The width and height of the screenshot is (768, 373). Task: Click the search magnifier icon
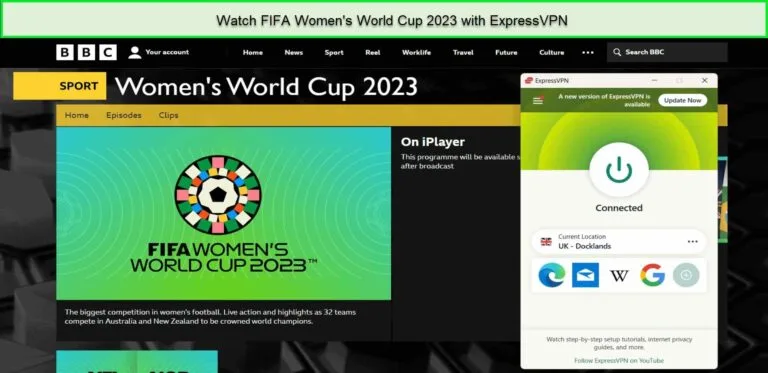617,52
